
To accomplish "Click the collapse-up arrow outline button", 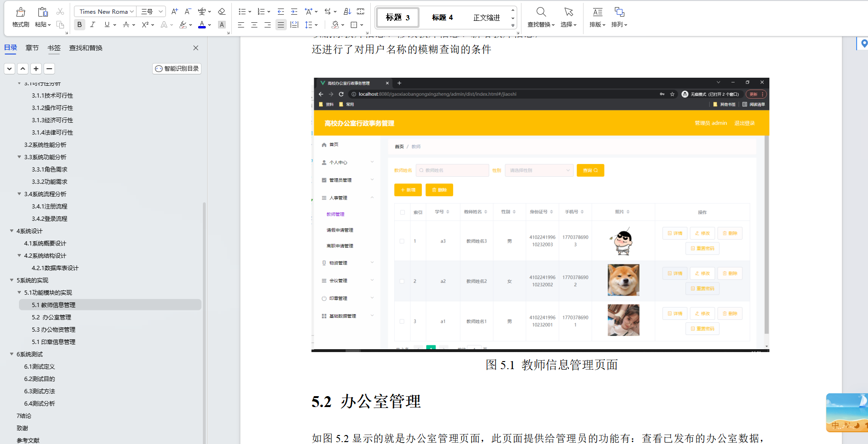I will [23, 69].
